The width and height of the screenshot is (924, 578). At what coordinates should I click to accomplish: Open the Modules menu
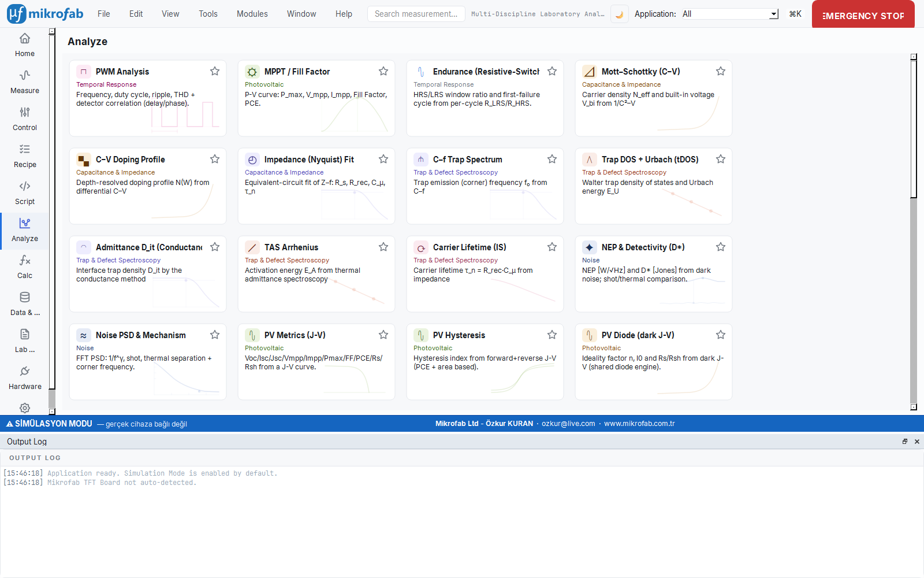[252, 14]
